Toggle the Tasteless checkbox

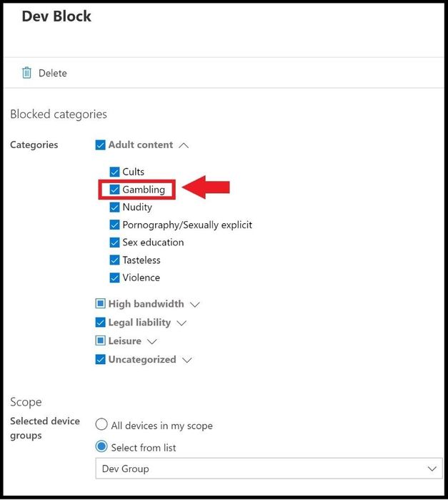[114, 260]
